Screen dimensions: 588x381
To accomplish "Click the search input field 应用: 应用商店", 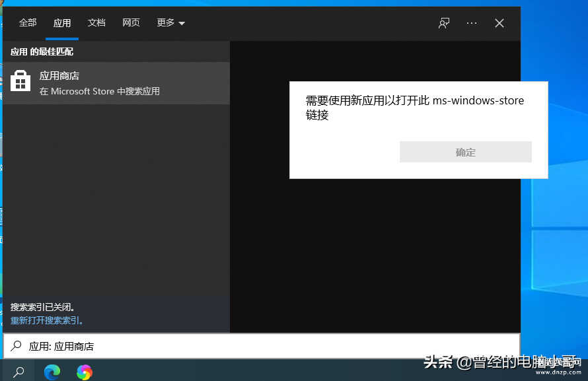I will [262, 346].
